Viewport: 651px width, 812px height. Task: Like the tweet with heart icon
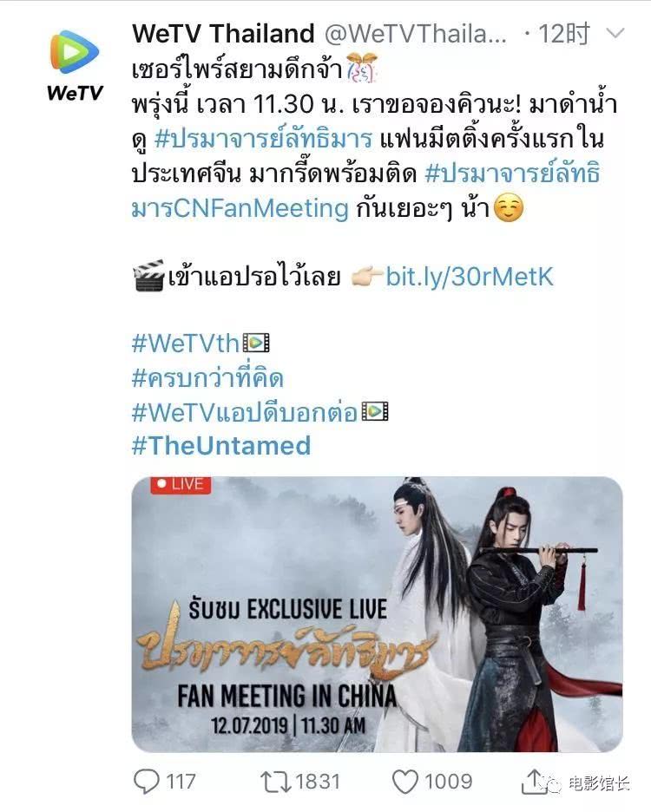click(404, 781)
